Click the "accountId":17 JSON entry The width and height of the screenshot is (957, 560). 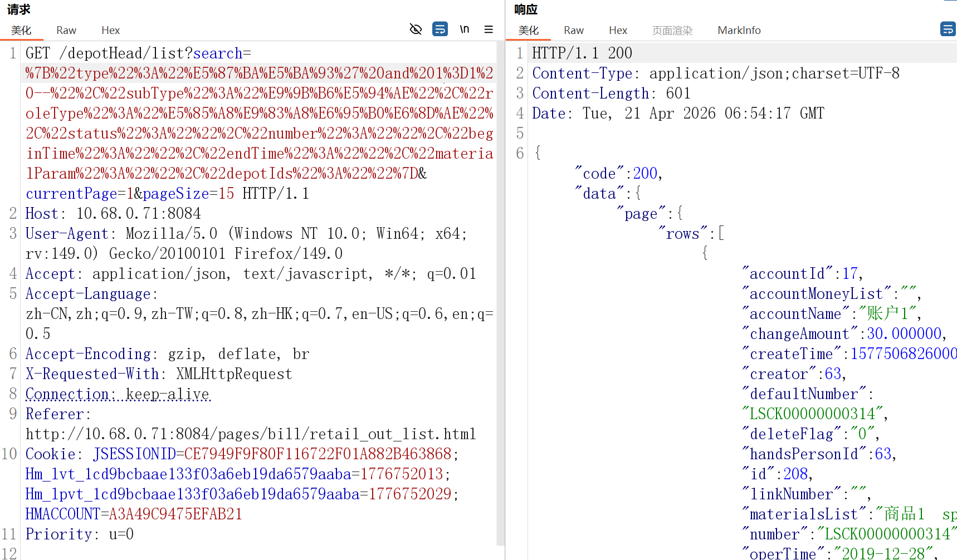coord(802,274)
